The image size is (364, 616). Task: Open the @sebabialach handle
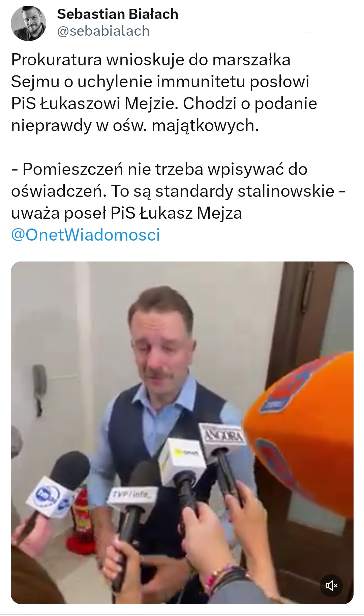pyautogui.click(x=103, y=31)
